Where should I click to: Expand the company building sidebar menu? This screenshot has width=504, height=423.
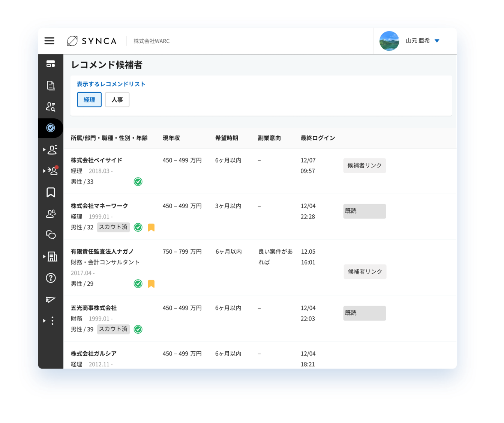coord(51,257)
